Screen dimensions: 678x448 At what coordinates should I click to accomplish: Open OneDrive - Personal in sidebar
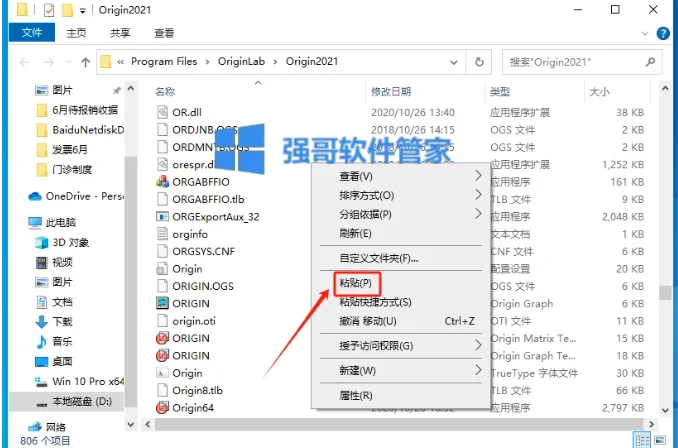point(75,196)
